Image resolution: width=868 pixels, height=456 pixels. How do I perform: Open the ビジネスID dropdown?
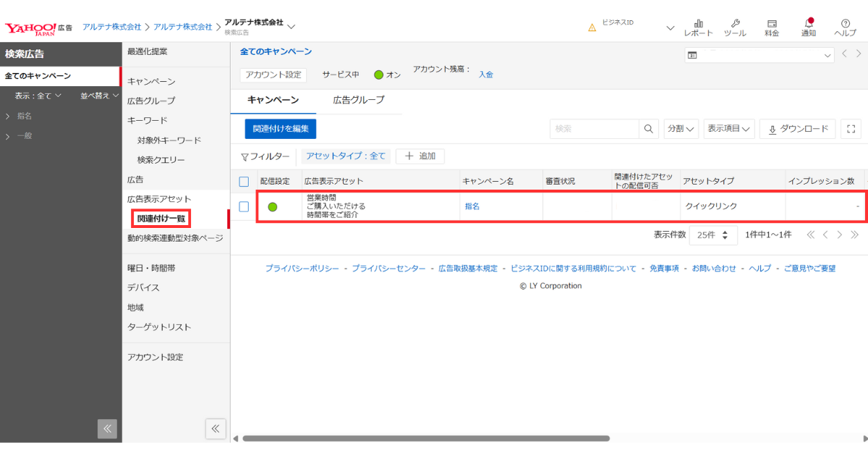(x=670, y=28)
